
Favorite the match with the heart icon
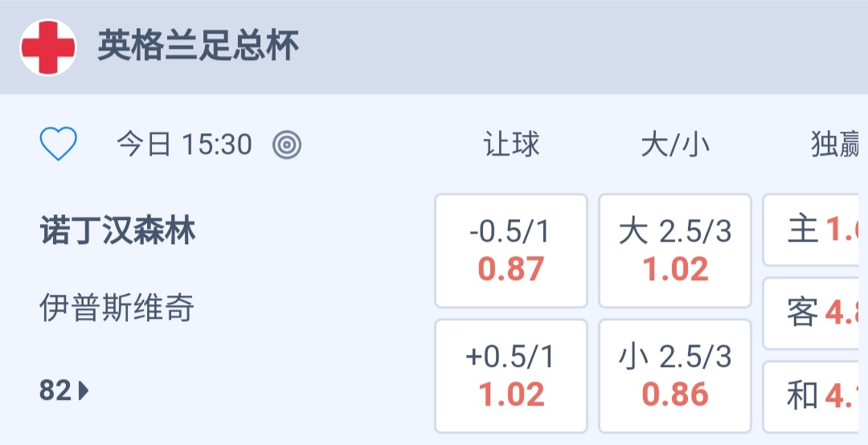[59, 145]
